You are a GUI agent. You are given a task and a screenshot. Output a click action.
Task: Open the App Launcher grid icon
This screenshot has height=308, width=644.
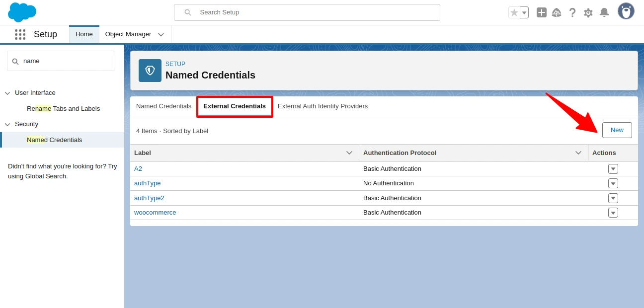point(20,34)
